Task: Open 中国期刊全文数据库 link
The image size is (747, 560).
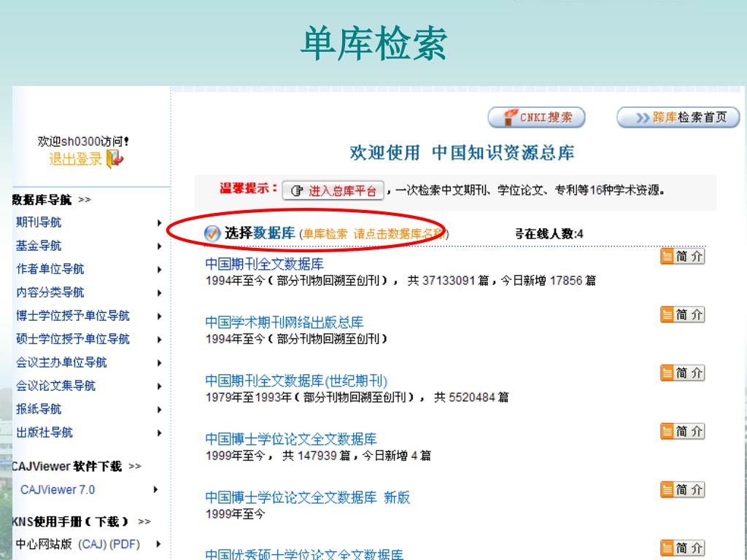Action: [264, 264]
